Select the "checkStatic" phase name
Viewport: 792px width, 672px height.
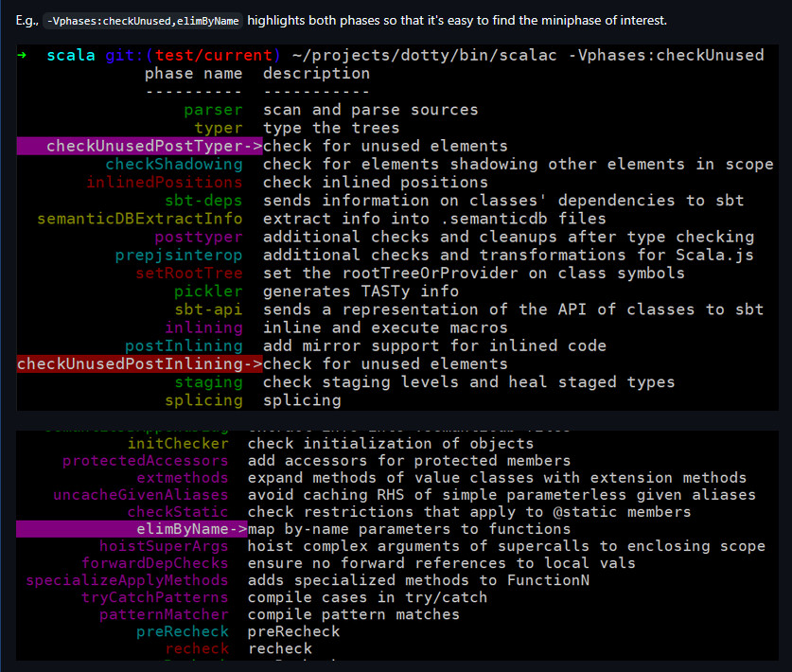[x=178, y=512]
